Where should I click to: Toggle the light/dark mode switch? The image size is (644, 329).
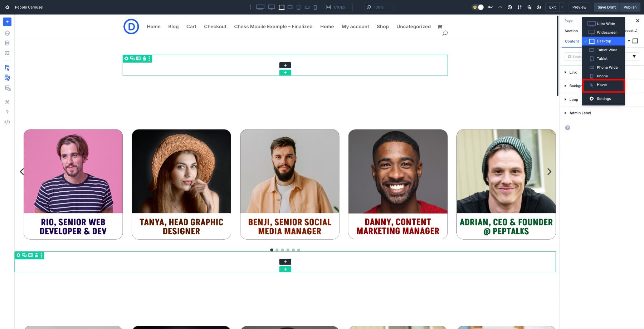[478, 7]
